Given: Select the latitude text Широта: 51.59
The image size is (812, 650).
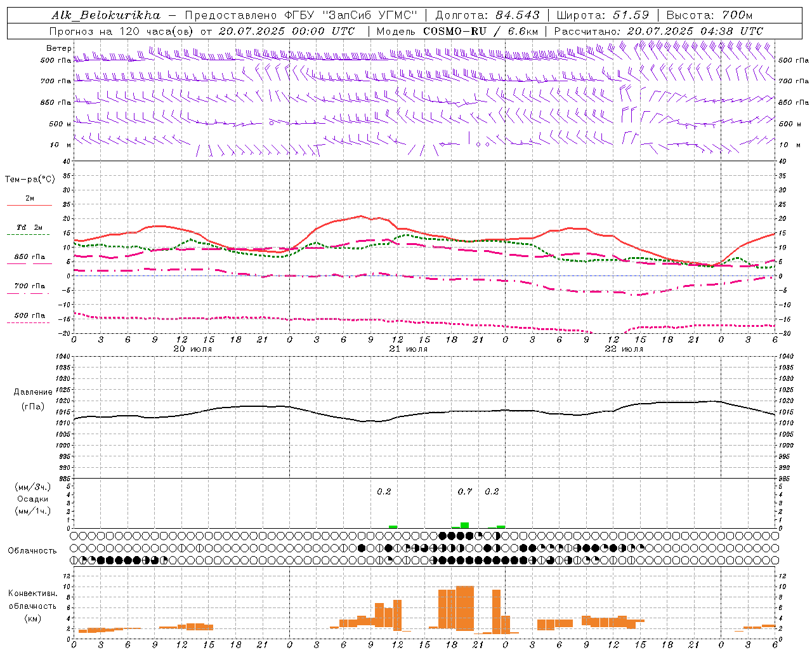Looking at the screenshot, I should [603, 15].
